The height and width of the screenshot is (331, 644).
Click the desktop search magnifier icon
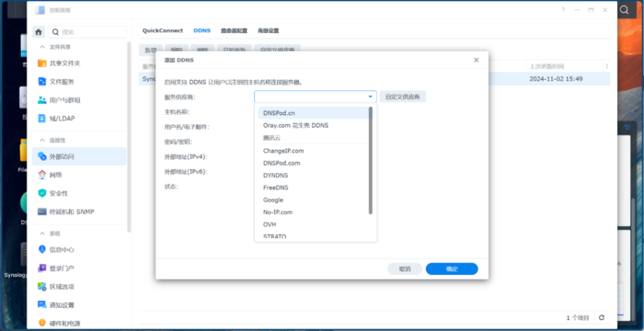625,10
